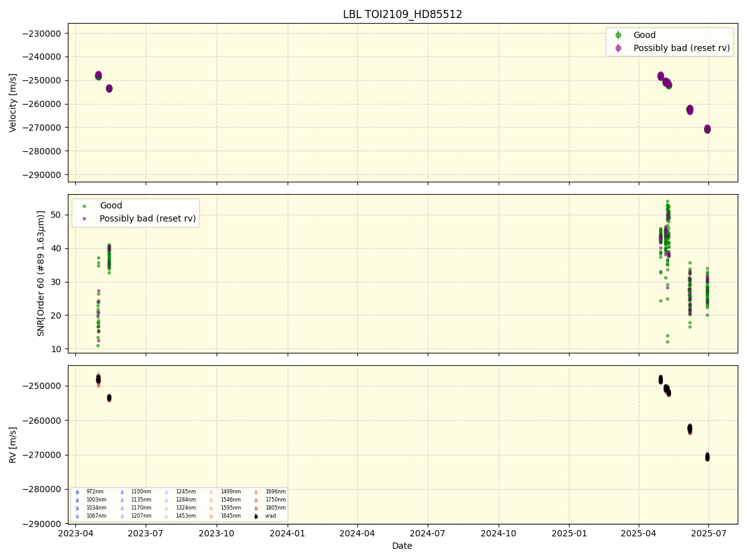Select the Velocity [m/s] axis label

click(13, 103)
